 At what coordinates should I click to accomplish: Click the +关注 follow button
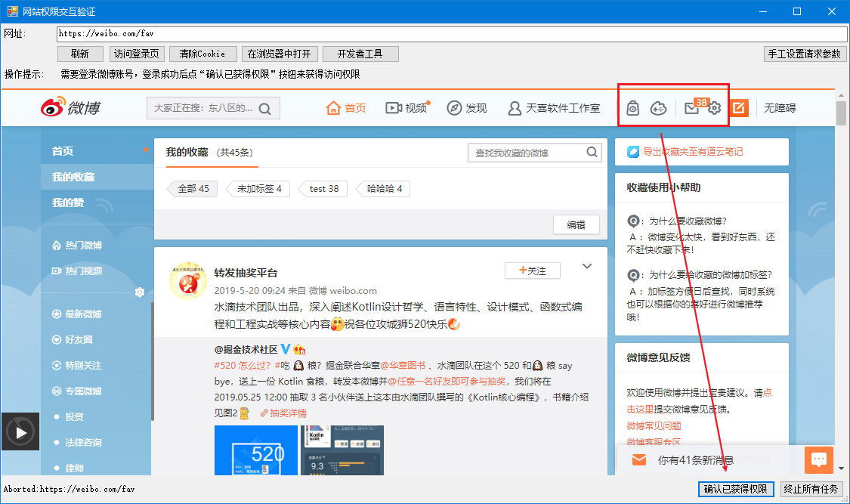point(532,271)
